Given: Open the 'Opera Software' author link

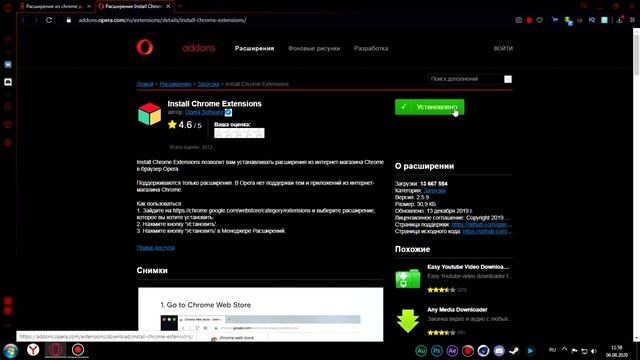Looking at the screenshot, I should click(204, 112).
